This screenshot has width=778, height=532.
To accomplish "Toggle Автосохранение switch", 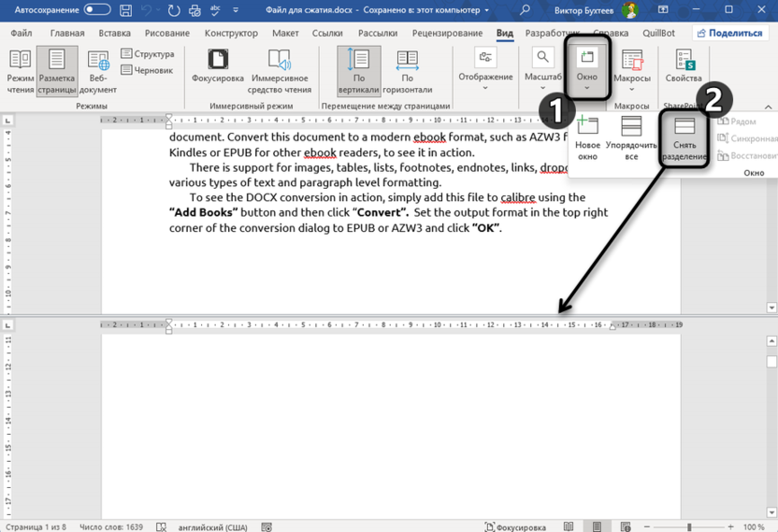I will click(x=97, y=9).
